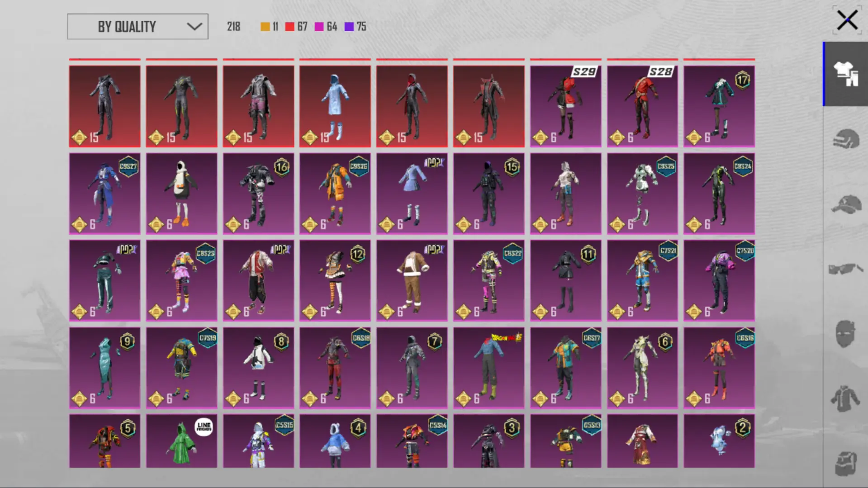Select the S29 season outfit

point(565,106)
